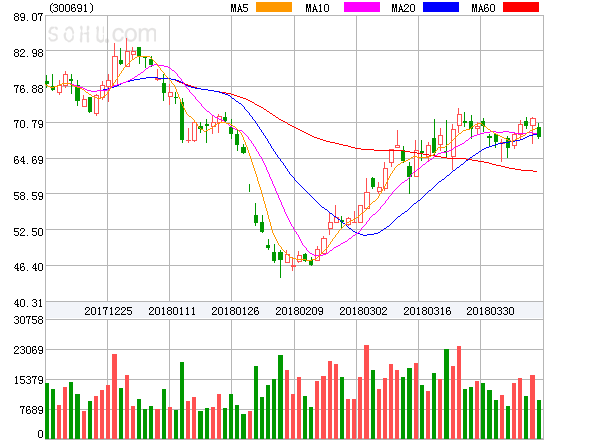The width and height of the screenshot is (600, 440).
Task: Click the 20180330 date label
Action: (490, 311)
